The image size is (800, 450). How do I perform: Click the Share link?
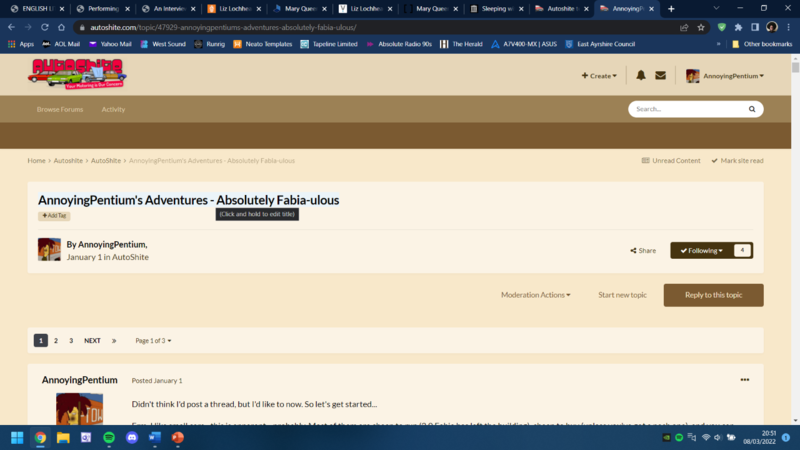(x=643, y=251)
